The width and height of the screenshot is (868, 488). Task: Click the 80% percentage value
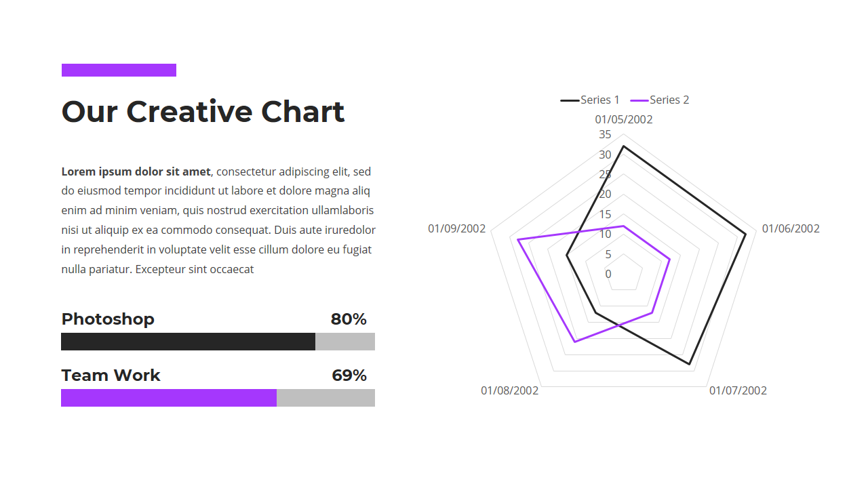tap(349, 319)
